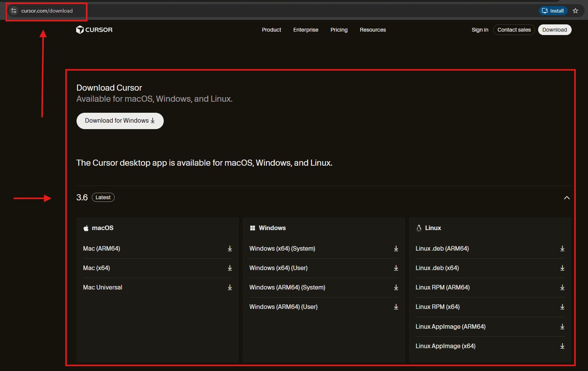
Task: Click the Linux section heading
Action: (x=433, y=228)
